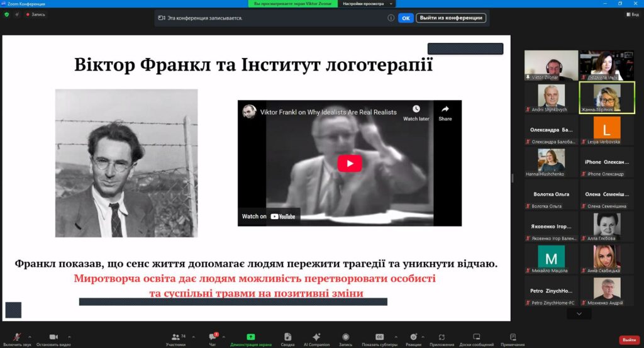Click Viktor Frankl barbed wire photo
644x348 pixels.
pyautogui.click(x=126, y=163)
